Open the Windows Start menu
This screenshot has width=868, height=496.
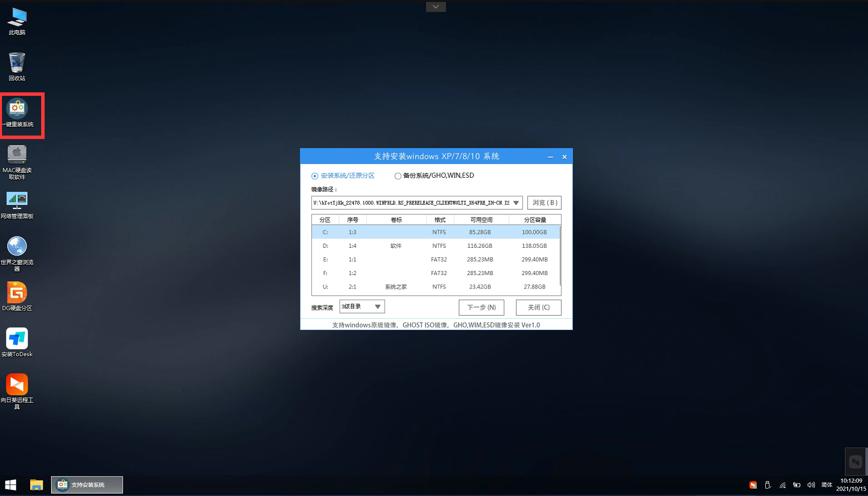pyautogui.click(x=10, y=485)
